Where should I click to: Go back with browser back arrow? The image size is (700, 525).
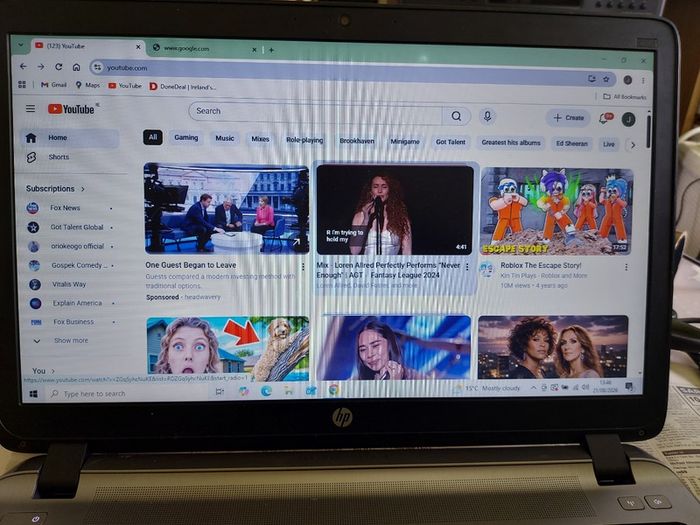pos(23,67)
